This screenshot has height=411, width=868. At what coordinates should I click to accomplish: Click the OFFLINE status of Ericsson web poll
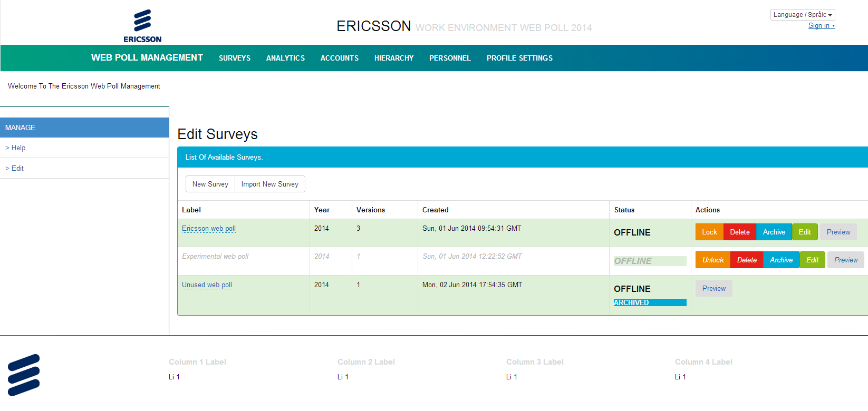pos(632,232)
